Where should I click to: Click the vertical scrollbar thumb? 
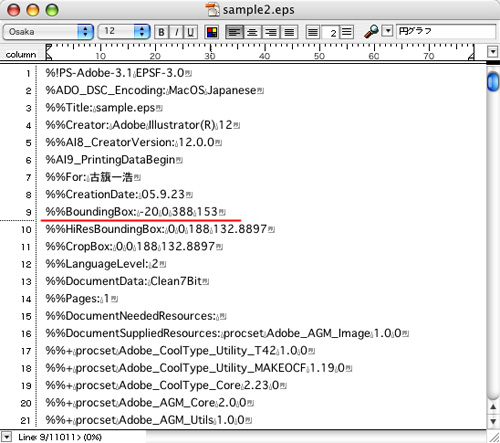493,81
